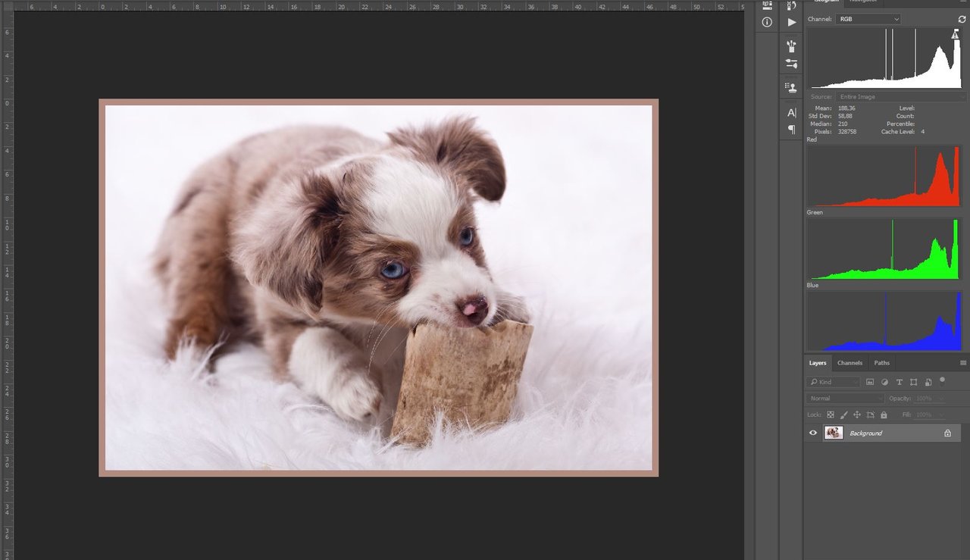Lock artboard nesting icon

[x=871, y=415]
